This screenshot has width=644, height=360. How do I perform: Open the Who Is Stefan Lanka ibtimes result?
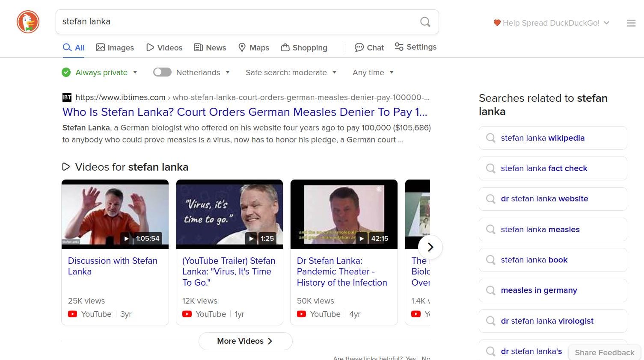[245, 112]
